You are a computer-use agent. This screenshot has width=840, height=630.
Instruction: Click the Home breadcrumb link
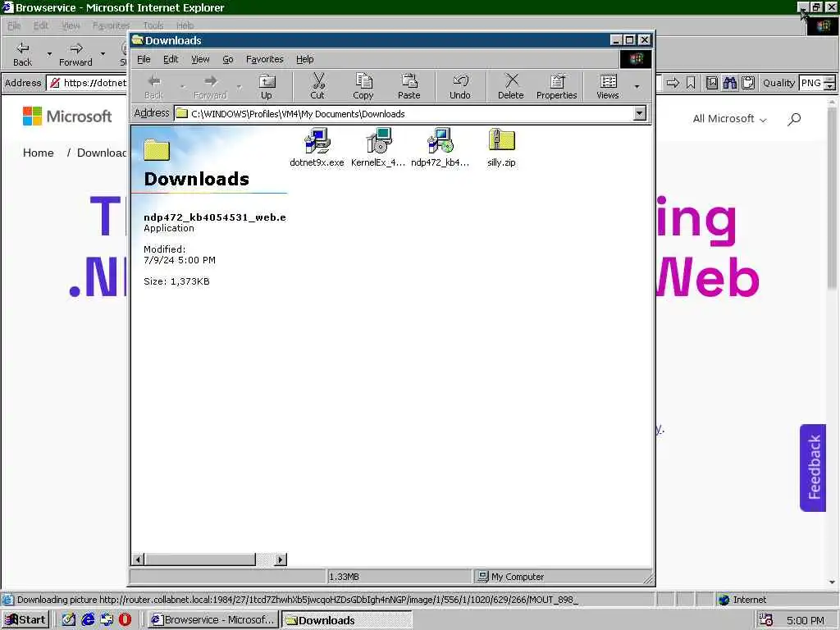38,153
